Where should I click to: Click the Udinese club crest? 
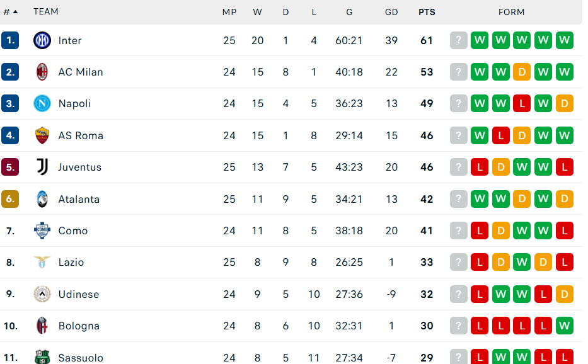[42, 294]
